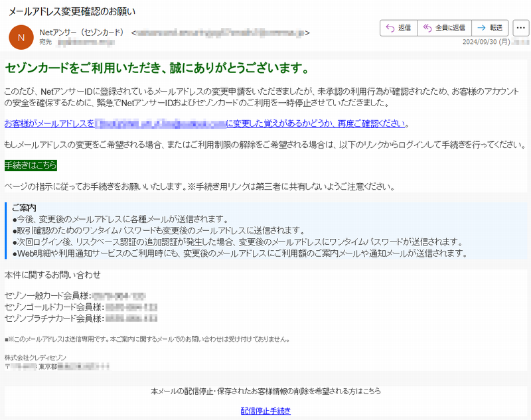Open the email address change confirmation link
The width and height of the screenshot is (531, 420).
(x=204, y=123)
